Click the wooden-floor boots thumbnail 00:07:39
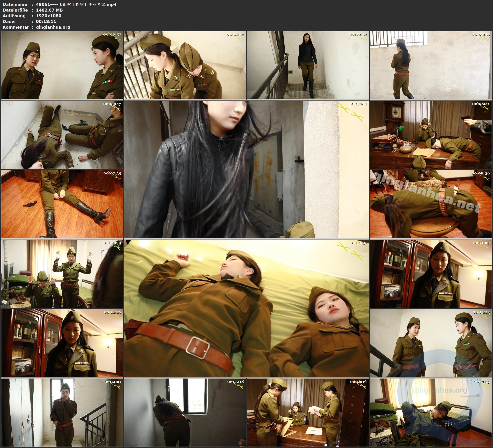Viewport: 493px width, 448px height. coord(62,204)
